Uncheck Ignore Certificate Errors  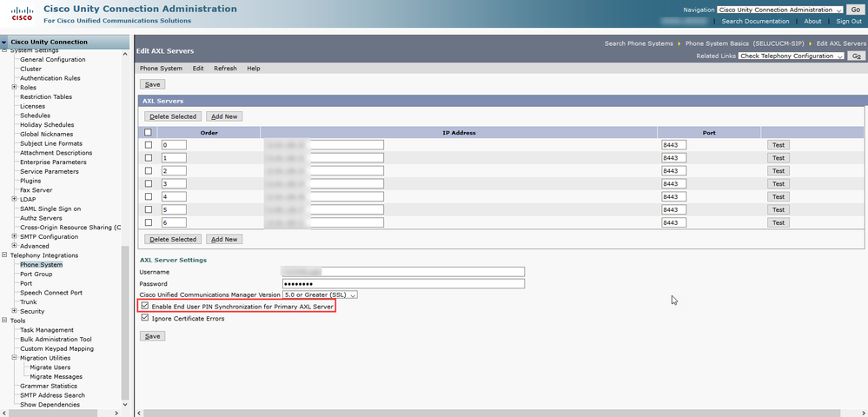[145, 318]
